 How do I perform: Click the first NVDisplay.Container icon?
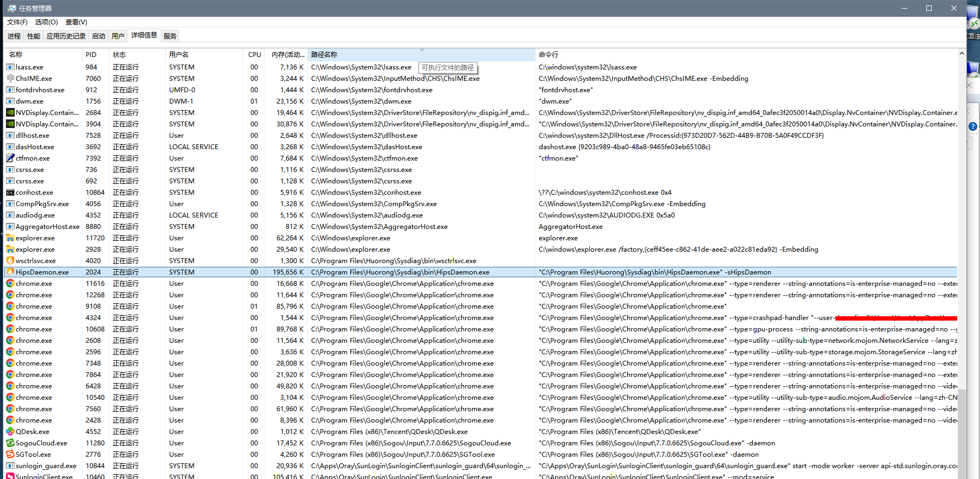[10, 113]
